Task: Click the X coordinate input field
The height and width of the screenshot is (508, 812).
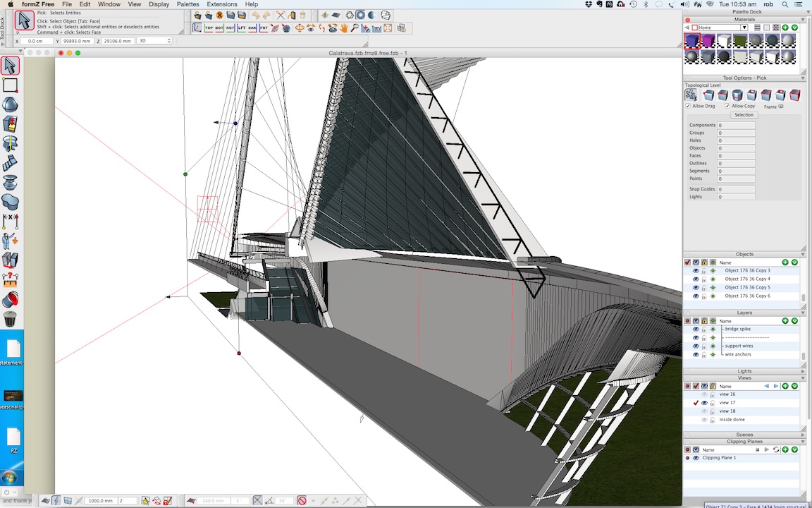Action: point(37,41)
